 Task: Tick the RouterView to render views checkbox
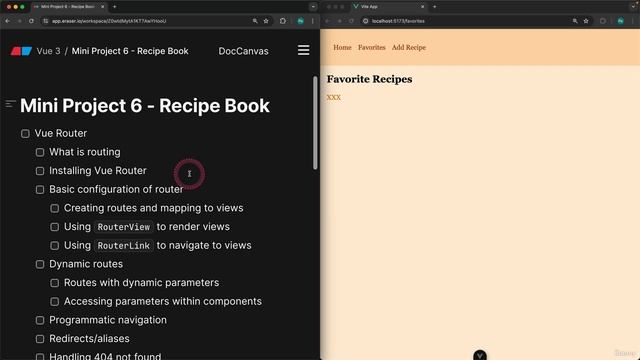[x=55, y=227]
